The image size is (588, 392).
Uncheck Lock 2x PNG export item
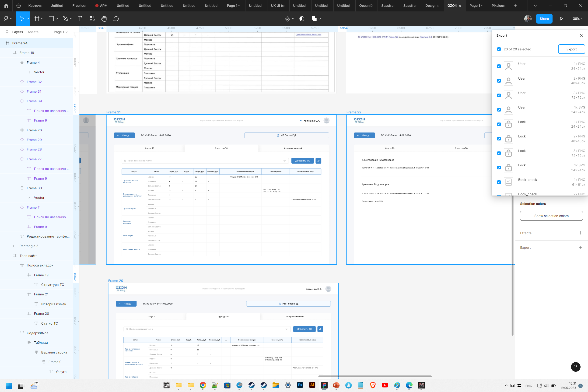[x=499, y=139]
